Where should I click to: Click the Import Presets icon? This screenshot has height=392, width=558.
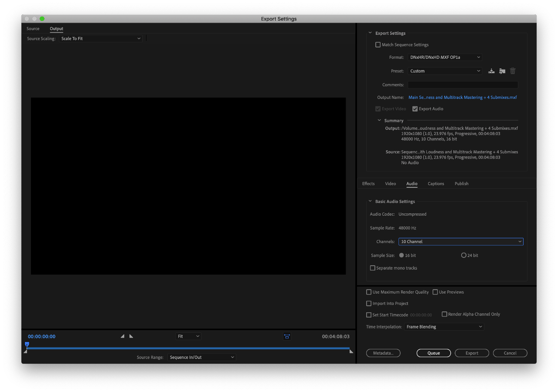click(502, 71)
